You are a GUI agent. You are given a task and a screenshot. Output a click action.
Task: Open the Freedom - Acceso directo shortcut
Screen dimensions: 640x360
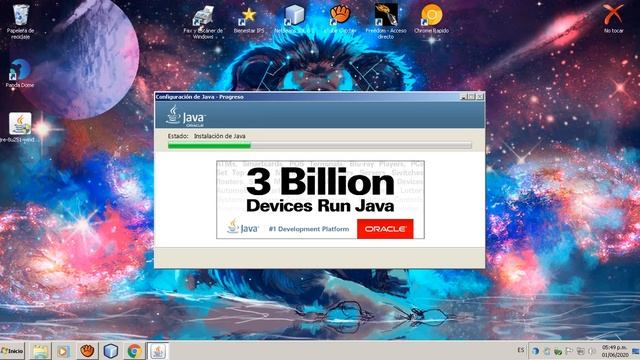point(386,21)
